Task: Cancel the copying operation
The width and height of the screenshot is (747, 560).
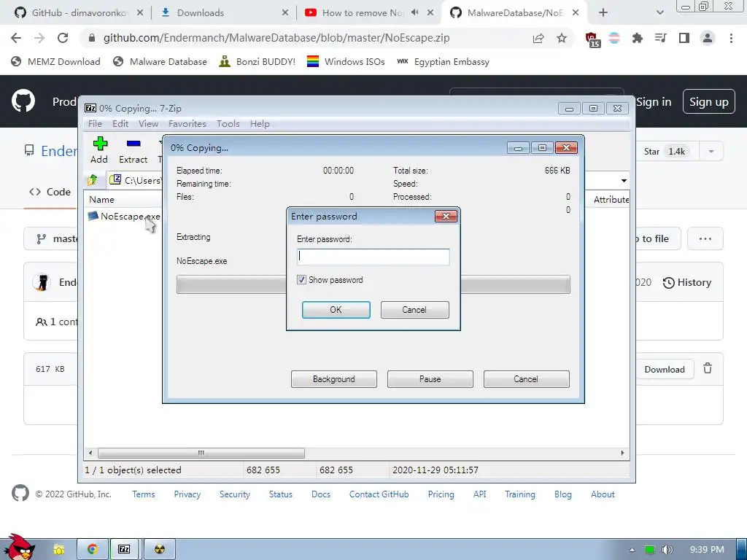Action: [x=527, y=379]
